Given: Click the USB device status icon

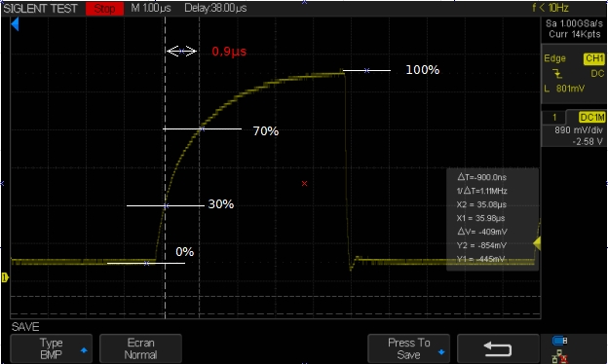Looking at the screenshot, I should tap(559, 341).
